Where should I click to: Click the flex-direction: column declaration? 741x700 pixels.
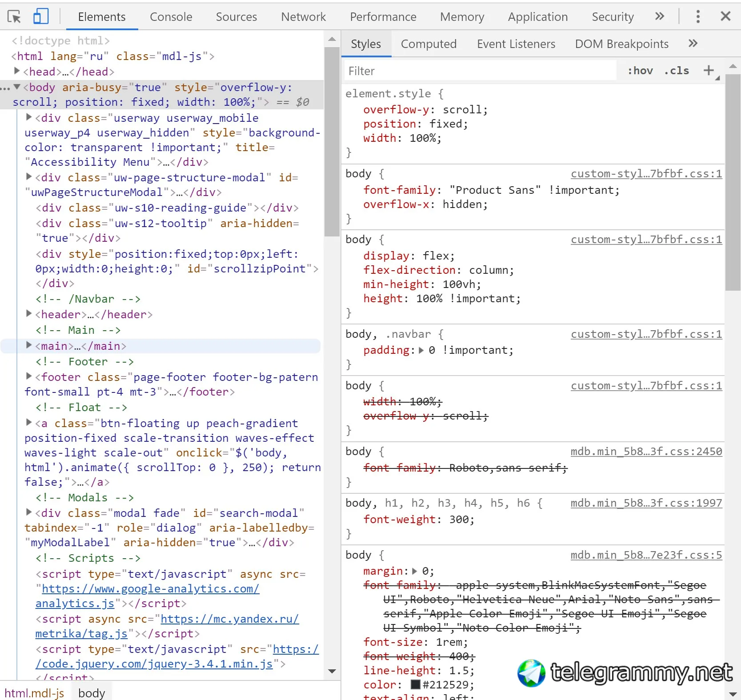pyautogui.click(x=438, y=270)
